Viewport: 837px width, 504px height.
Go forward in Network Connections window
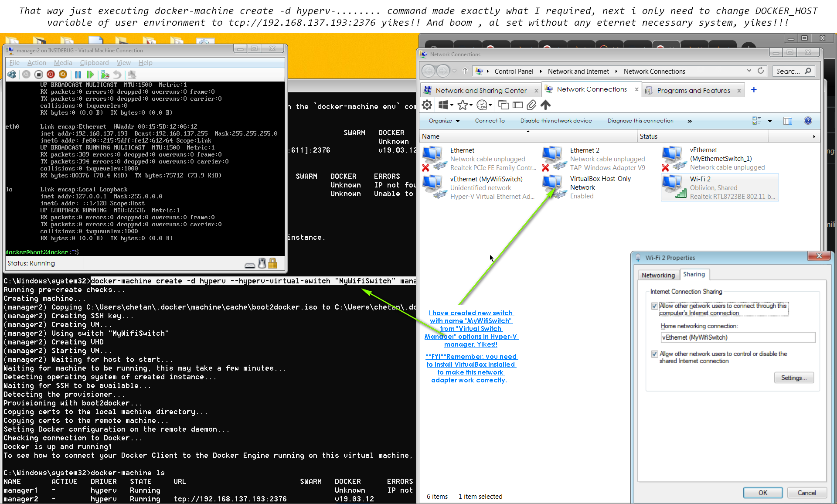coord(443,71)
